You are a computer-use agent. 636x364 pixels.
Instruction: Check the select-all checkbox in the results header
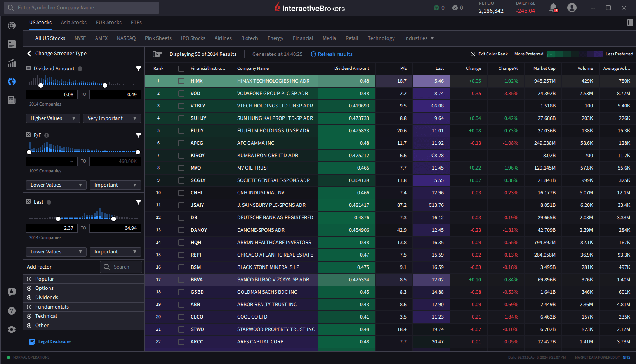pos(181,68)
